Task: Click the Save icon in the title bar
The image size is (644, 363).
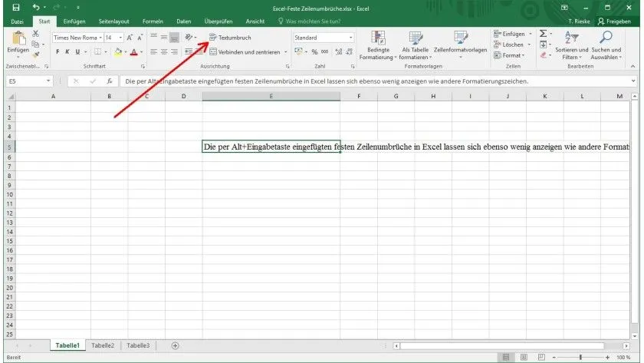Action: pos(15,8)
